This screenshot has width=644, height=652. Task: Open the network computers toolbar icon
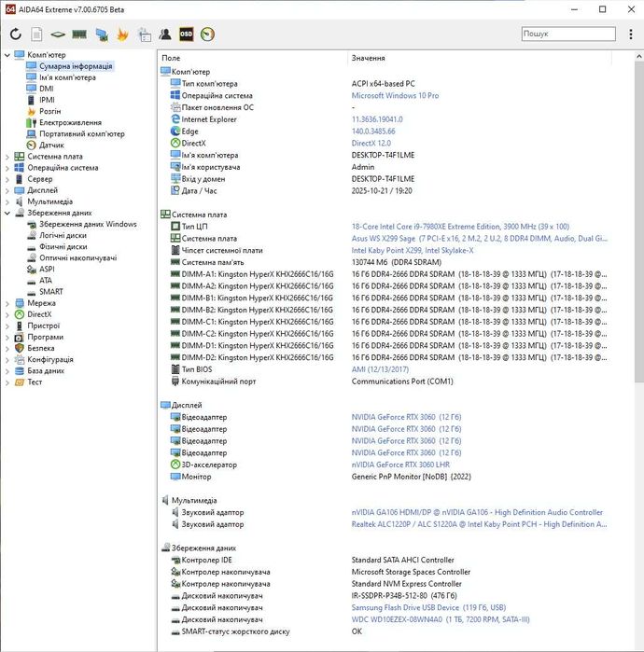(x=102, y=35)
